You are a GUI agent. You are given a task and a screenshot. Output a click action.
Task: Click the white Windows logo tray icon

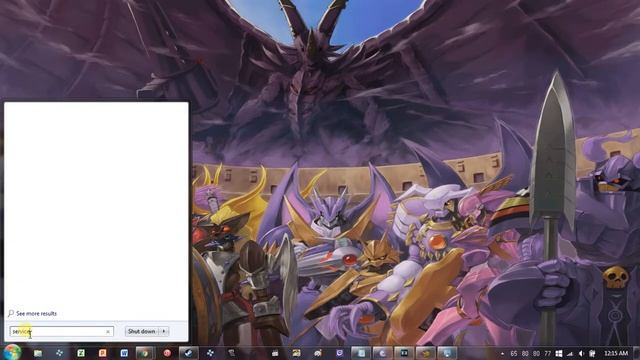(559, 353)
